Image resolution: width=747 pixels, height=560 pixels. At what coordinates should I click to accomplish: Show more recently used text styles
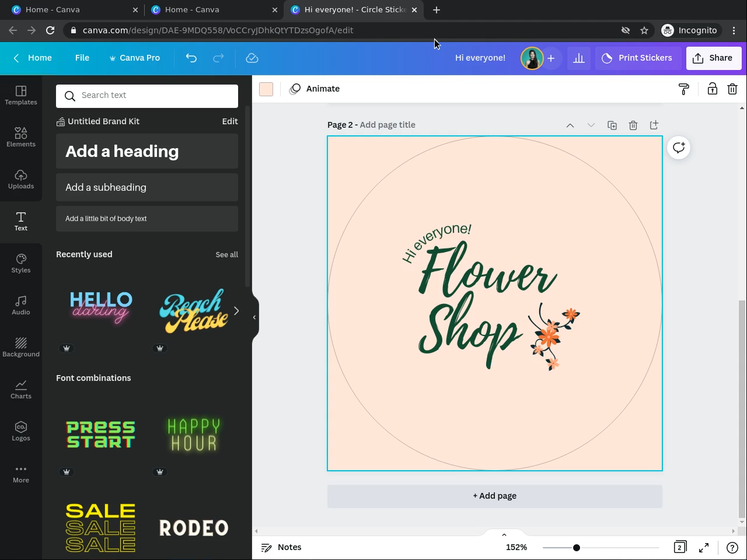236,311
